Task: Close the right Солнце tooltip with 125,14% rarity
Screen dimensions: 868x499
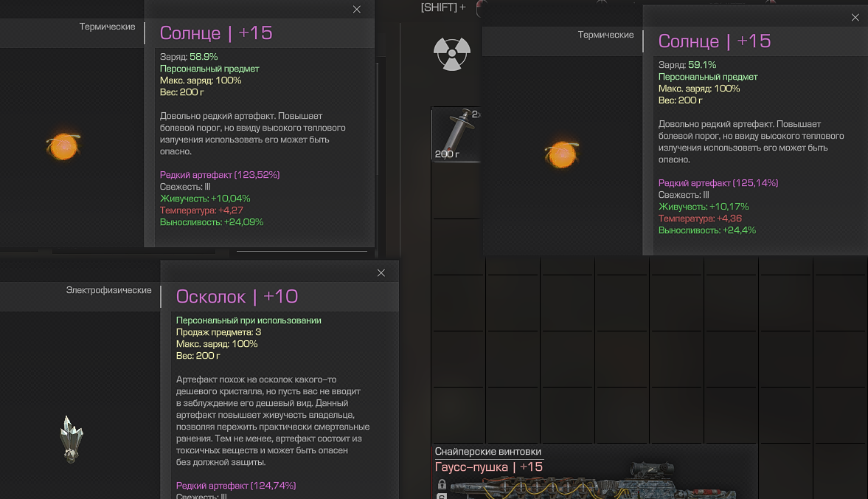Action: 855,18
